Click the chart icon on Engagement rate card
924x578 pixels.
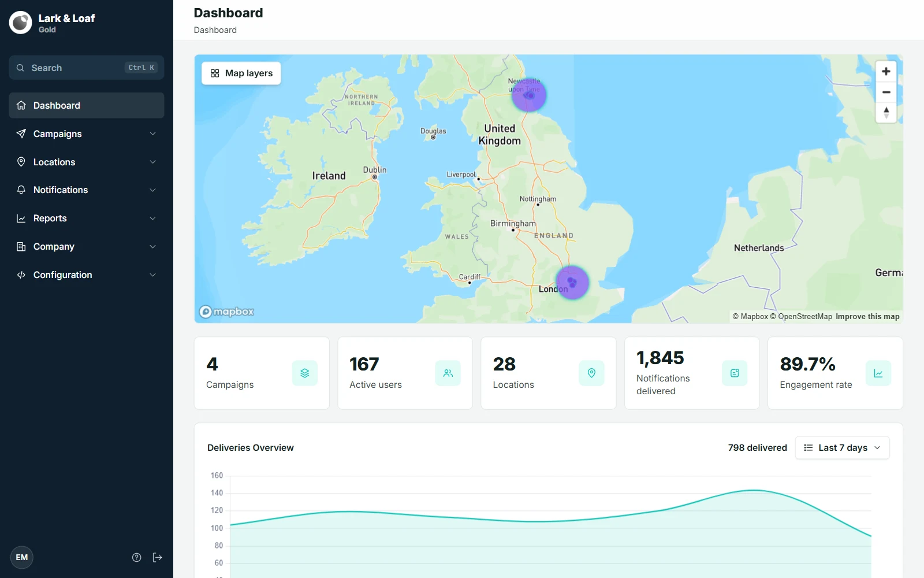pyautogui.click(x=878, y=373)
